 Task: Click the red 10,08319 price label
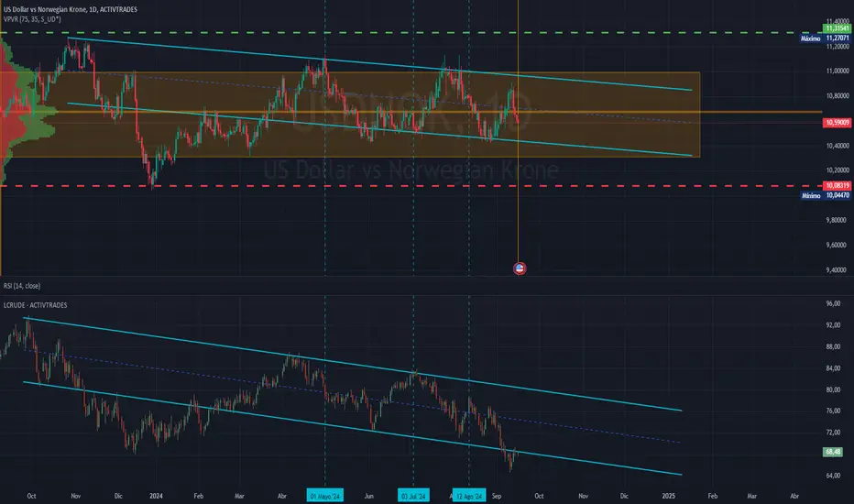(838, 186)
